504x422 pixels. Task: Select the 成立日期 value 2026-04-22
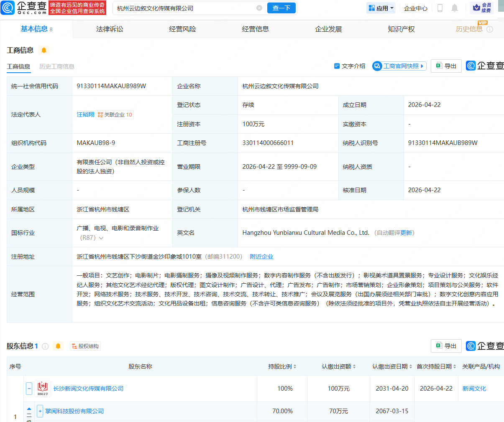[425, 105]
